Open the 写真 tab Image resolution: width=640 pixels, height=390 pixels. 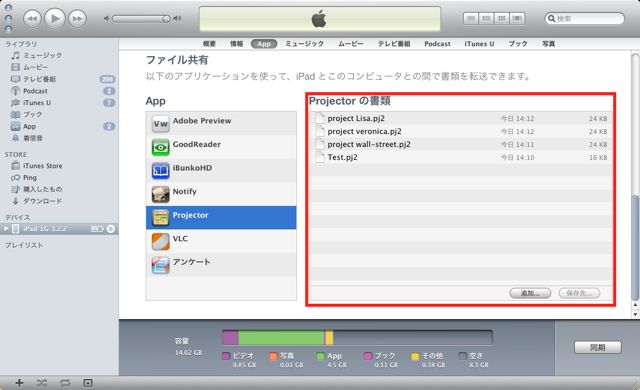(x=549, y=44)
